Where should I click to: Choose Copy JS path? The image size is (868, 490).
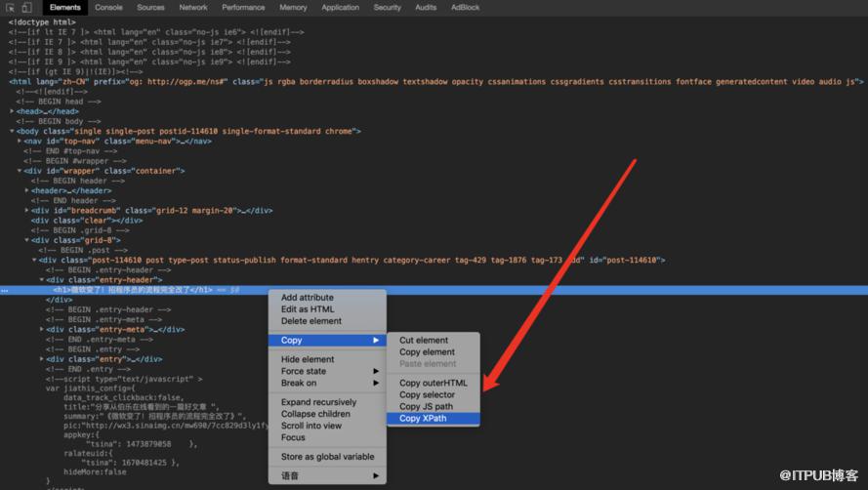(434, 406)
